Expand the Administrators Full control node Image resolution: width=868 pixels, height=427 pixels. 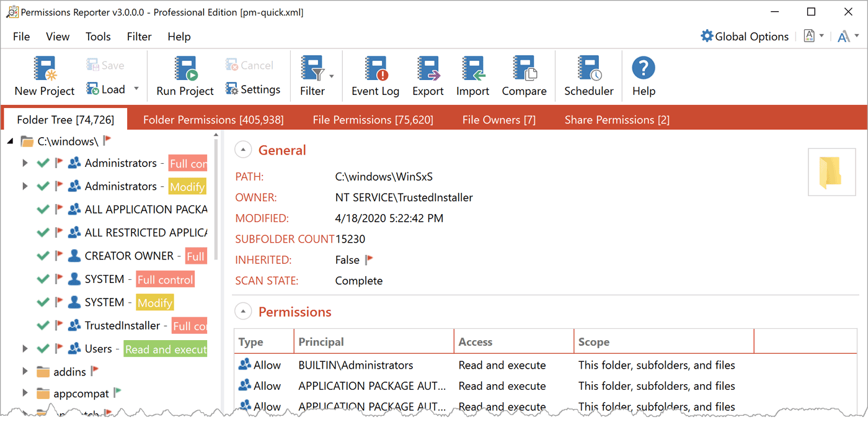click(x=25, y=163)
